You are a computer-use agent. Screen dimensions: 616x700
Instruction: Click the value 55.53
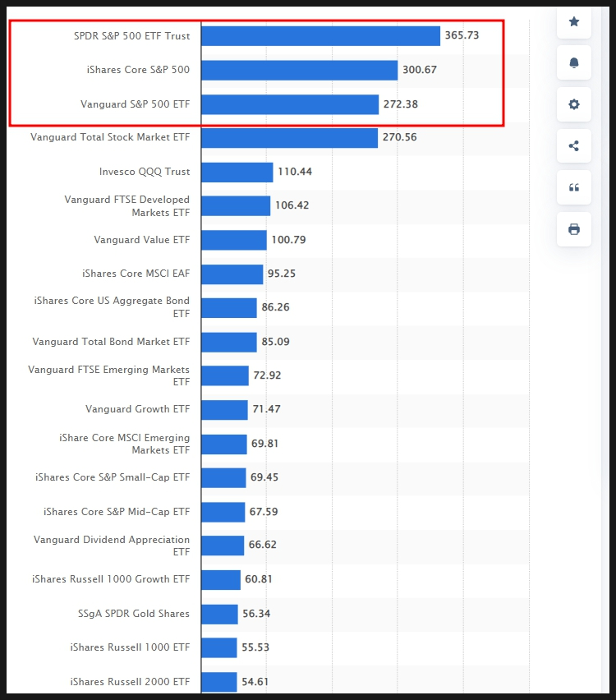255,647
